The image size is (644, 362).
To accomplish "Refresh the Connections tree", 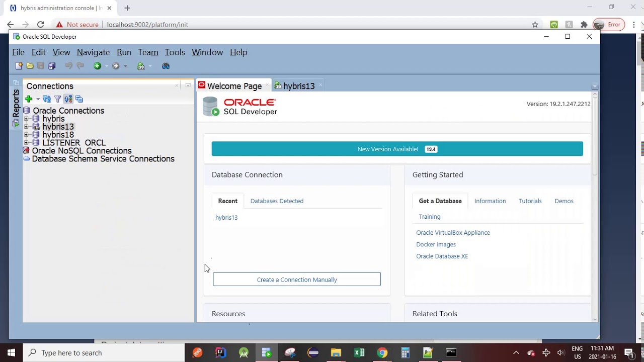I will [47, 99].
